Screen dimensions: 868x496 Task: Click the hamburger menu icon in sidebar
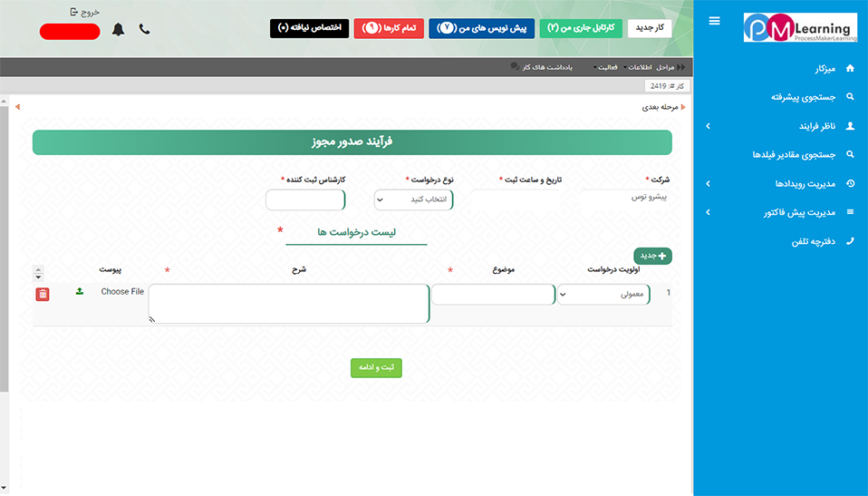coord(715,21)
